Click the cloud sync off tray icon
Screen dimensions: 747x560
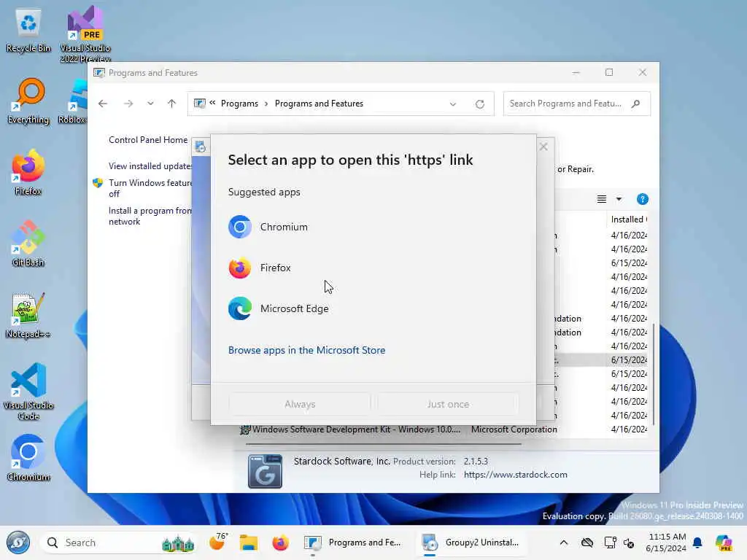pyautogui.click(x=587, y=542)
